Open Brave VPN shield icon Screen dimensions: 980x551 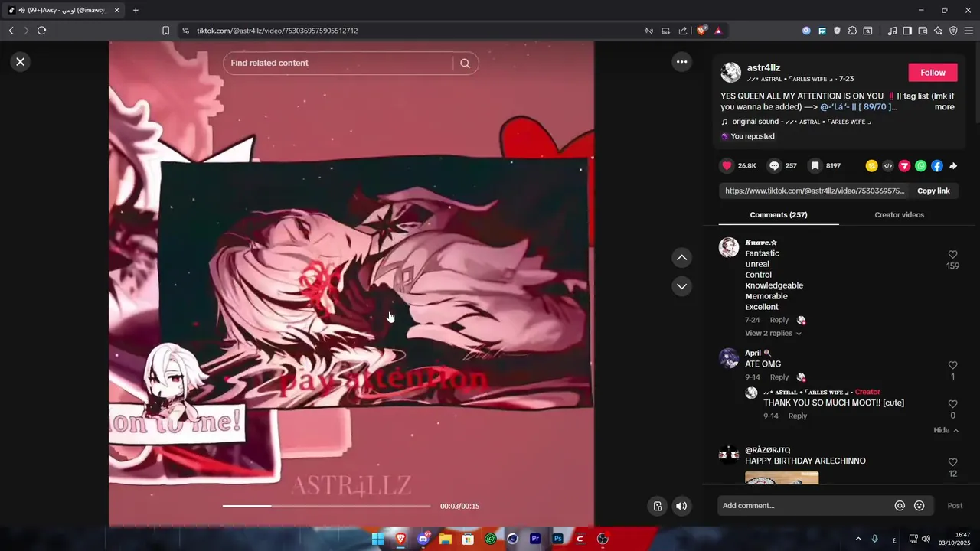coord(953,31)
